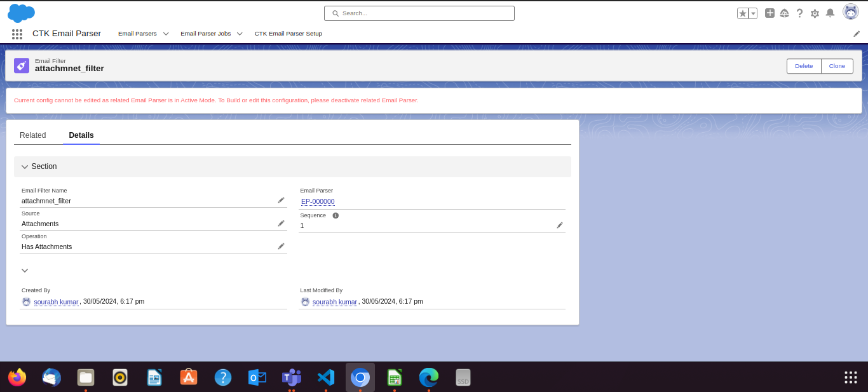Open the Files manager in the dock

click(86, 377)
